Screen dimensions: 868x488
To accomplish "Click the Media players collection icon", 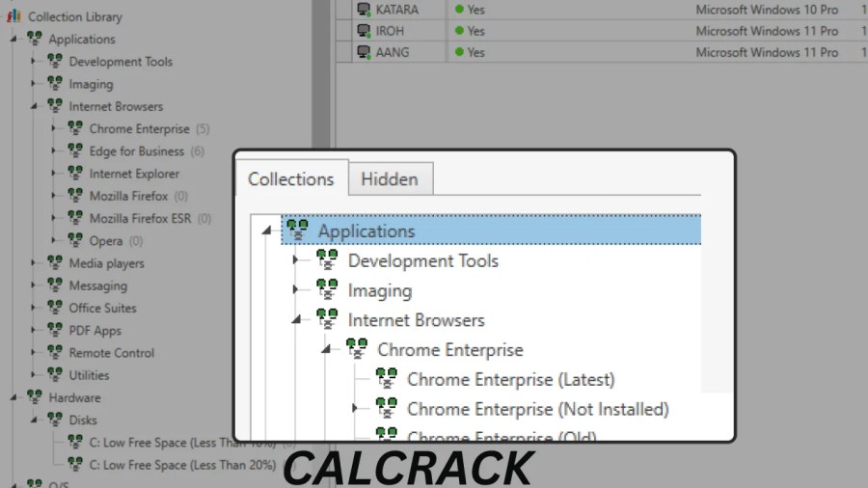I will pos(55,262).
